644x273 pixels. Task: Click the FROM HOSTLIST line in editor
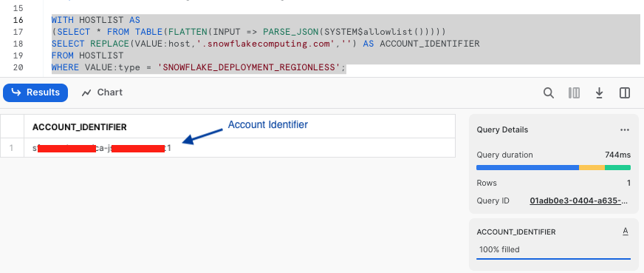click(87, 55)
